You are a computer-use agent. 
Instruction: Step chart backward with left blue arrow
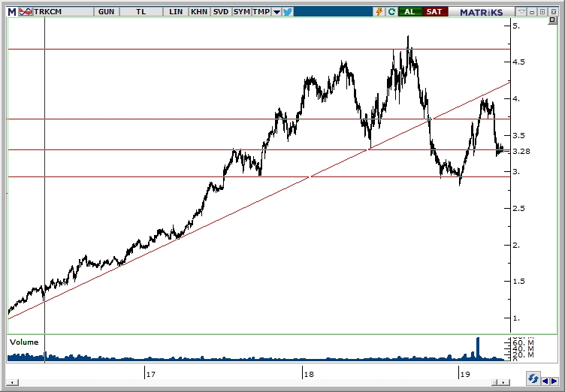[545, 381]
